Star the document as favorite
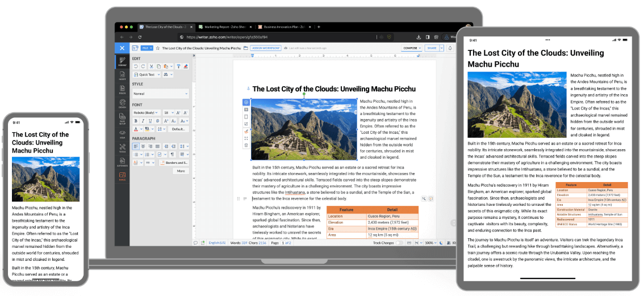 (x=158, y=48)
